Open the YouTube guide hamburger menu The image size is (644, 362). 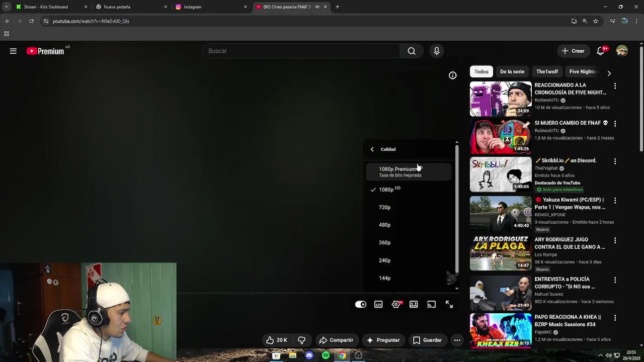coord(13,51)
